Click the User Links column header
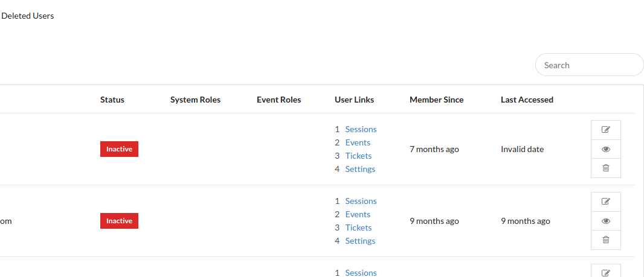This screenshot has height=277, width=644. coord(355,100)
